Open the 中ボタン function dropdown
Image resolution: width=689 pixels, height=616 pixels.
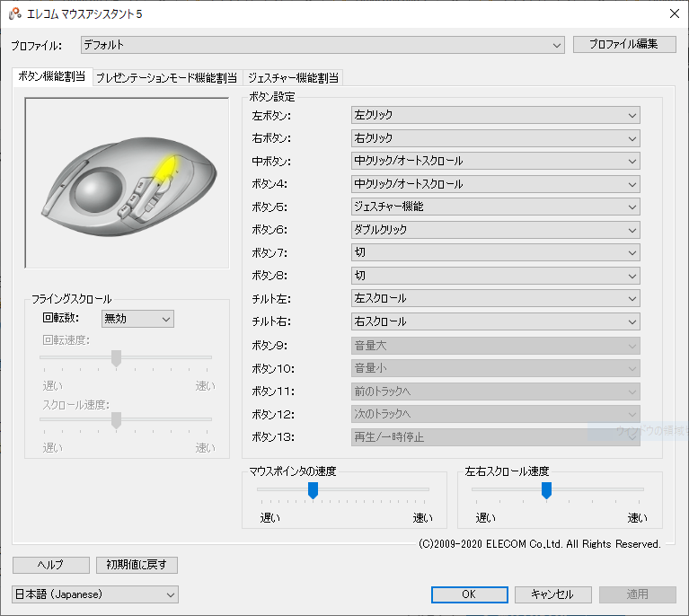495,161
